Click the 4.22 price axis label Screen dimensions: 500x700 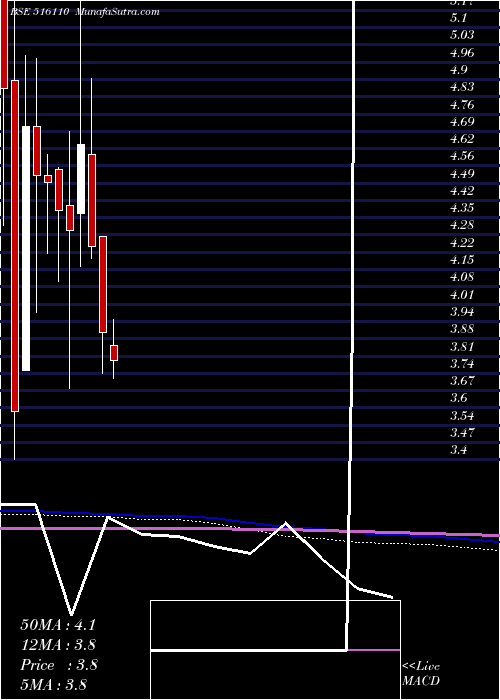tap(462, 242)
